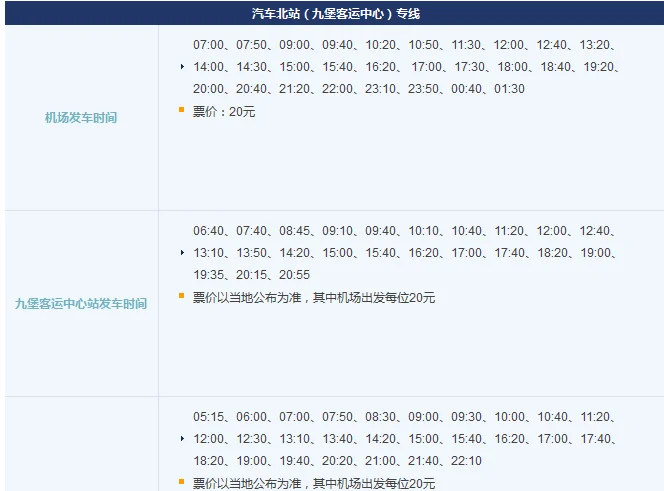Click the triangle arrow beside the 13:10 departure row

182,253
